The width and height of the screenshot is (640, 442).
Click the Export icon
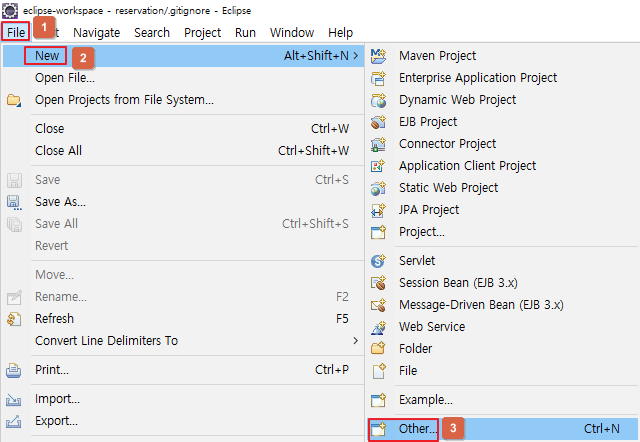(14, 421)
